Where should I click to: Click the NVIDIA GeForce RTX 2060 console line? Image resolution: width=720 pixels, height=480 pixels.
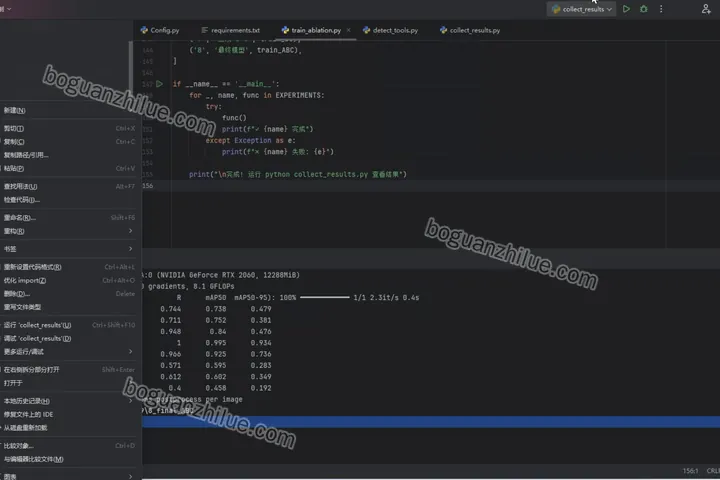tap(221, 275)
